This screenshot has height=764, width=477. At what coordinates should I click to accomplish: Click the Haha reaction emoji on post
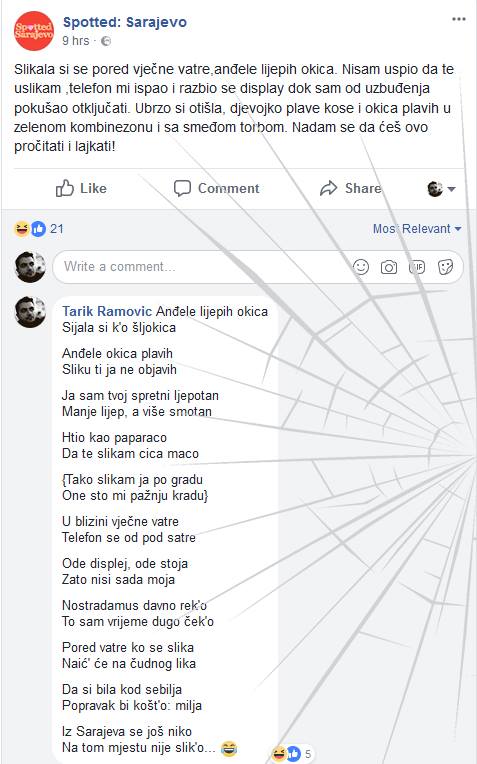click(x=22, y=229)
